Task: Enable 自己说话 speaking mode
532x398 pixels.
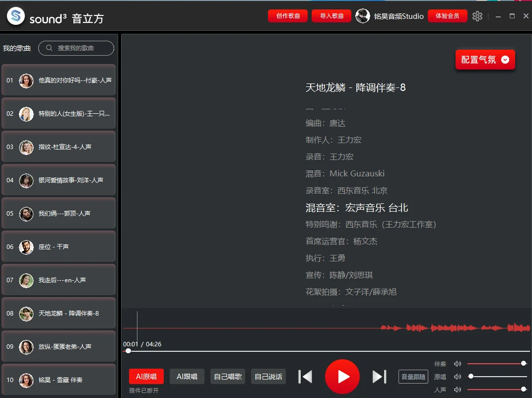Action: (268, 376)
